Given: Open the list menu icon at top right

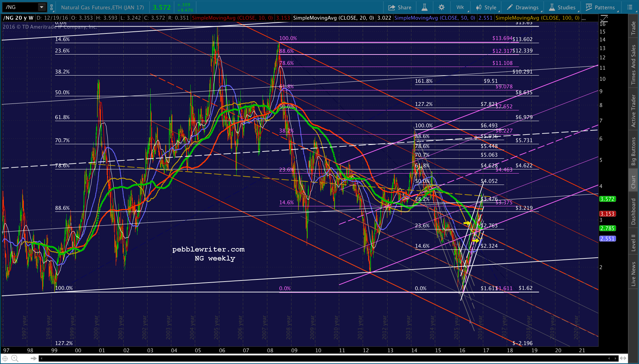Looking at the screenshot, I should [630, 7].
